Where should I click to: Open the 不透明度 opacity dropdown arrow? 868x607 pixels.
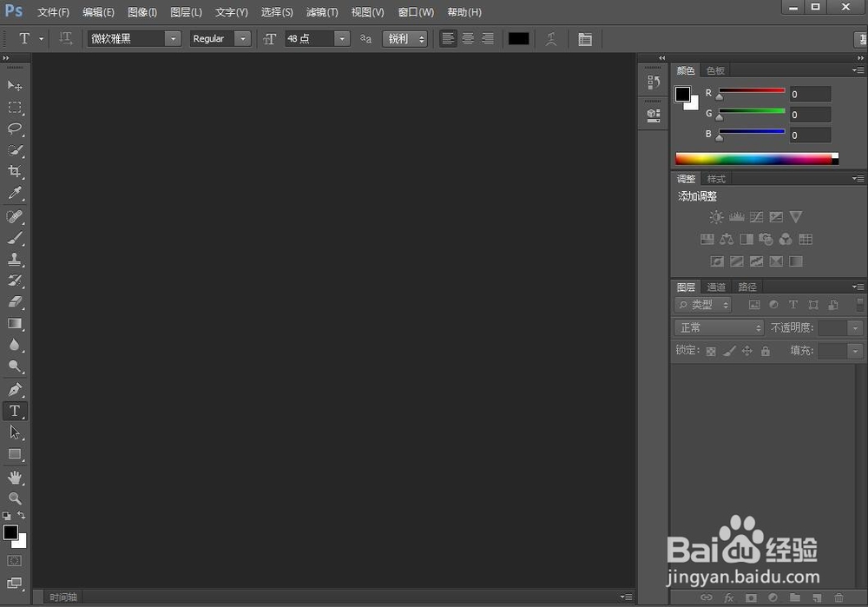coord(855,328)
